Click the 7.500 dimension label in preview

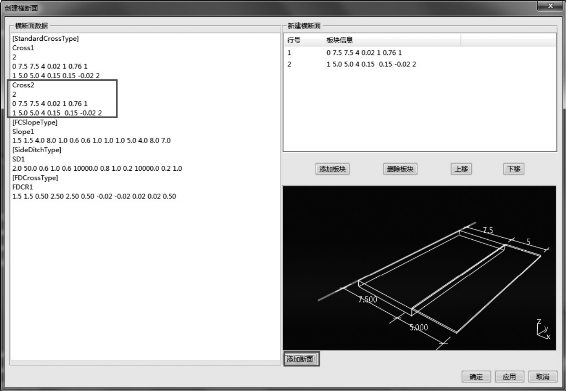(367, 299)
